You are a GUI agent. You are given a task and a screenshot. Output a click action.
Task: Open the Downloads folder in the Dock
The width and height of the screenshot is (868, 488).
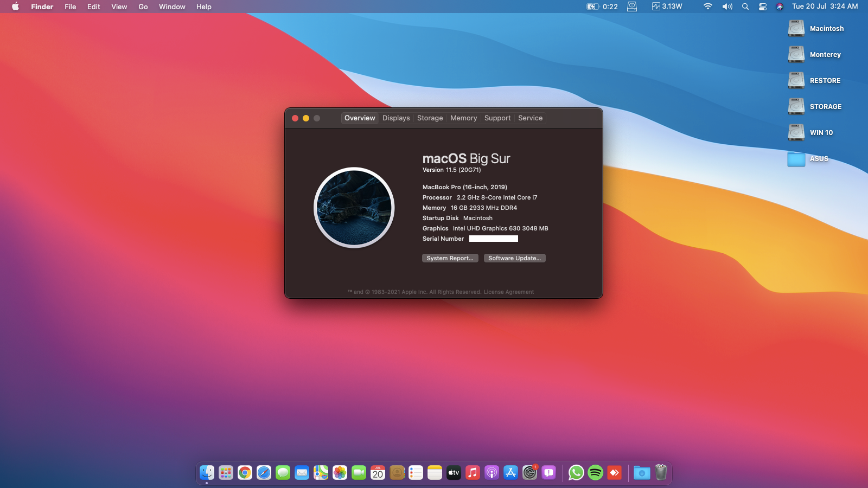pyautogui.click(x=642, y=473)
